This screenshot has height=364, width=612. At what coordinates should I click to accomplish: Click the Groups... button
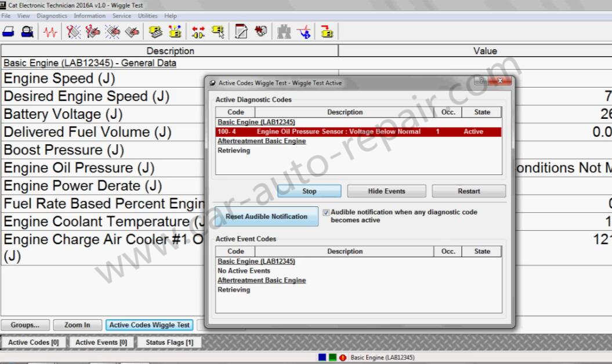[25, 325]
